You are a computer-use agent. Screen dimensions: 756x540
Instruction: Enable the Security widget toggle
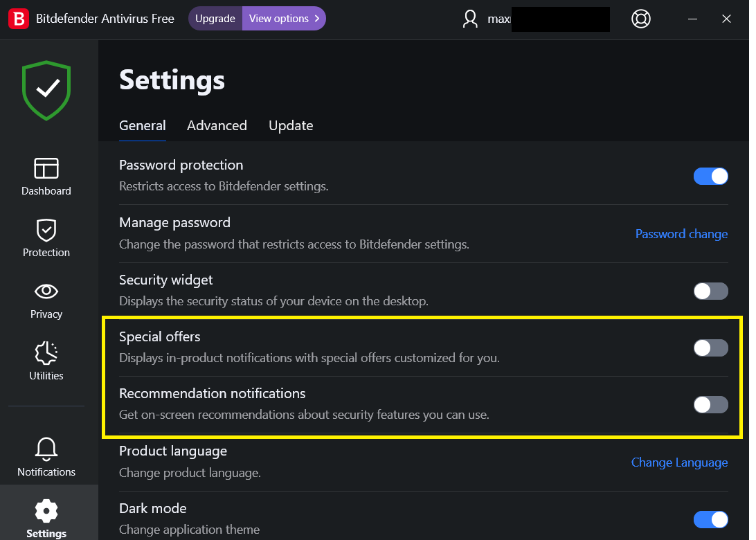711,291
